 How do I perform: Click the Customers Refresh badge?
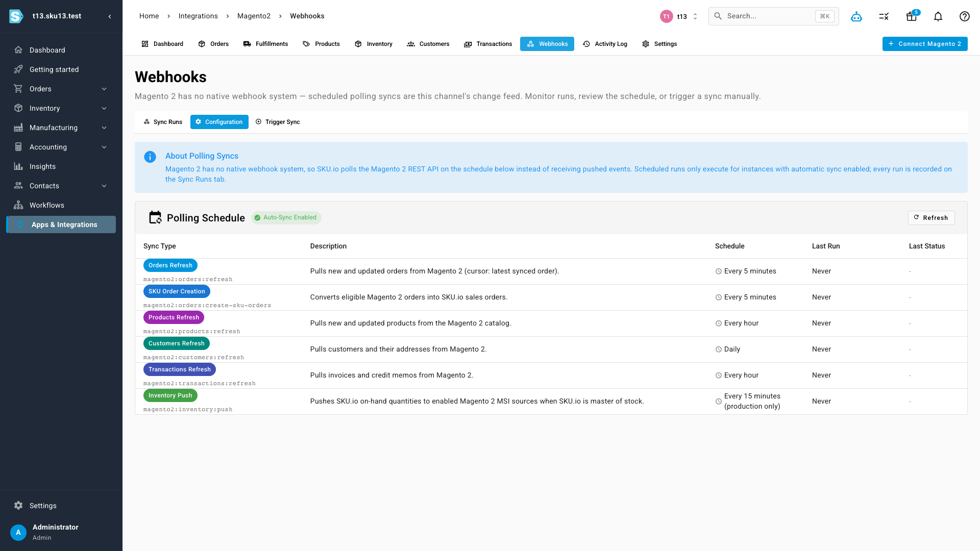point(177,343)
